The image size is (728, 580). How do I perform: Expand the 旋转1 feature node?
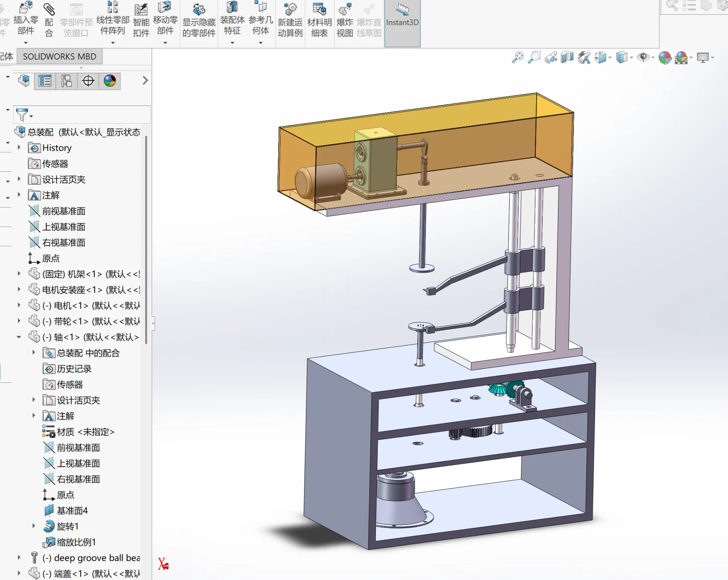(34, 526)
